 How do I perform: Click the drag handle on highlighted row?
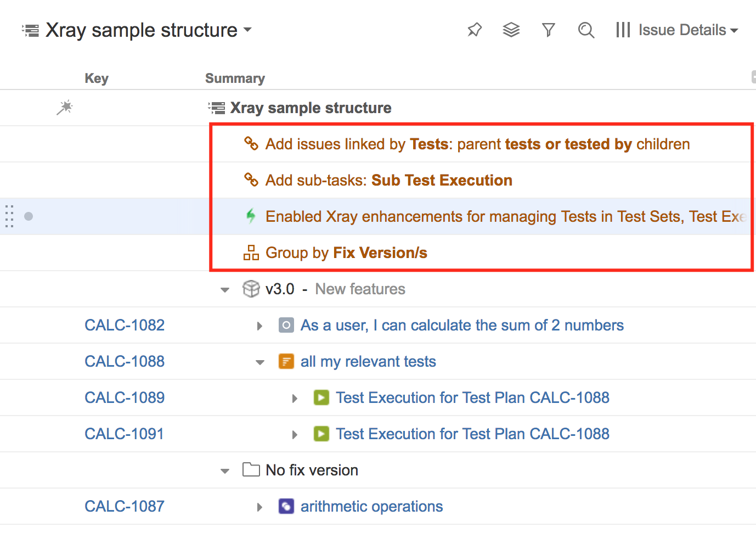point(9,216)
